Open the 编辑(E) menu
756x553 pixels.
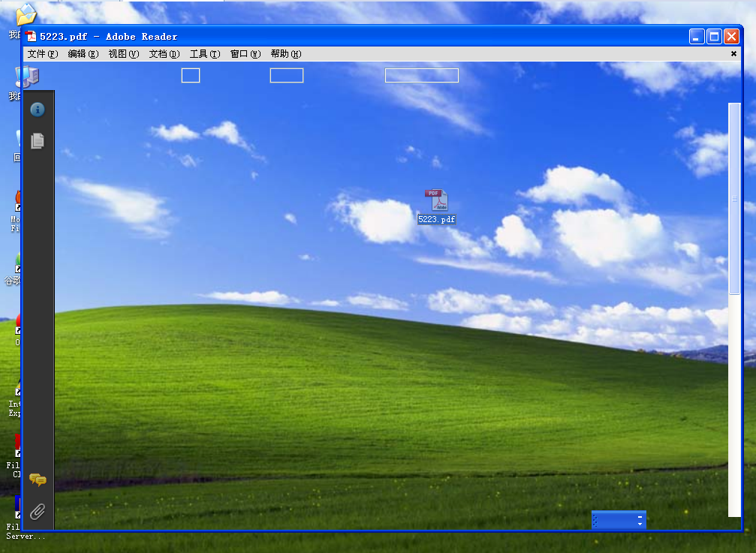pyautogui.click(x=83, y=54)
